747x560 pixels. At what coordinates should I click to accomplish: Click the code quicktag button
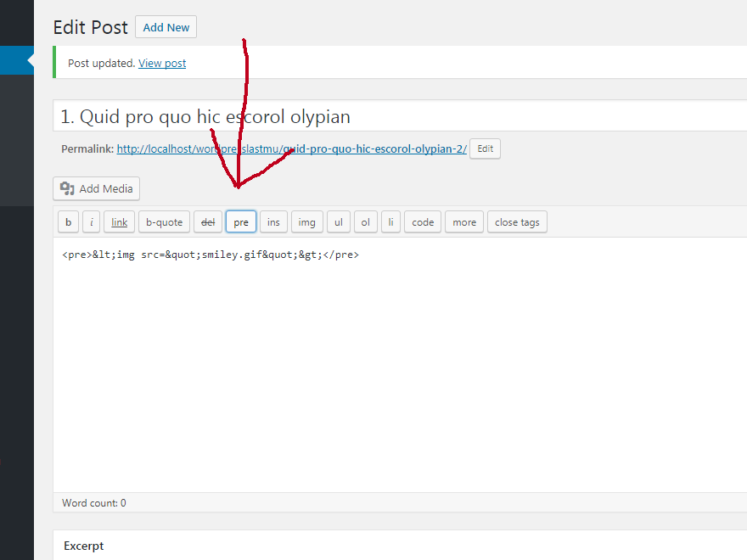pyautogui.click(x=423, y=222)
